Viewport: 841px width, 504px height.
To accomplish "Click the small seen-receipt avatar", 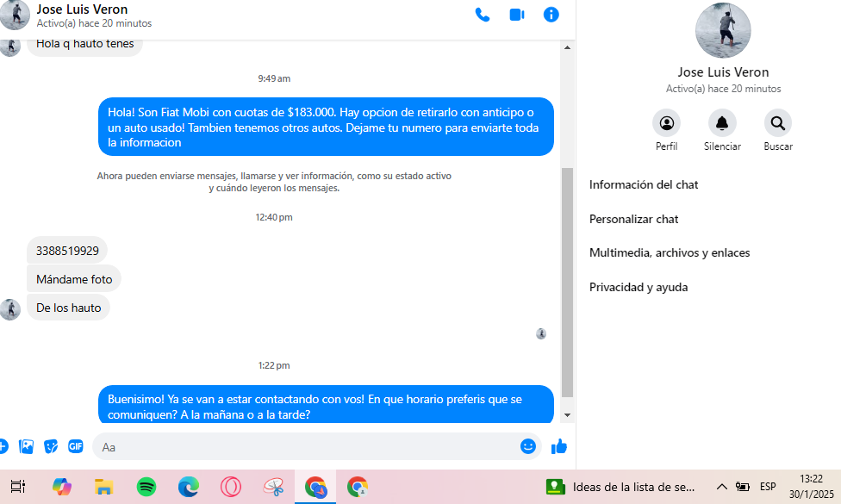I will pyautogui.click(x=540, y=333).
